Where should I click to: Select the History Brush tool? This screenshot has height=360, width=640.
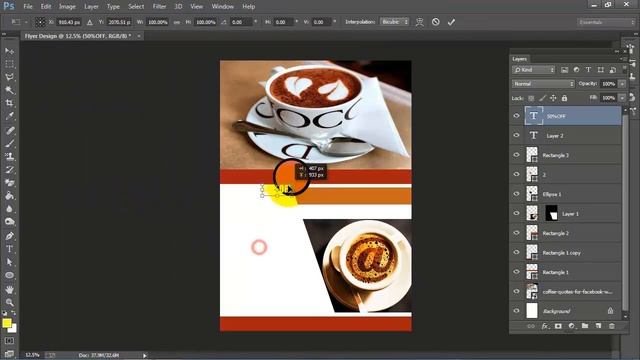coord(9,170)
